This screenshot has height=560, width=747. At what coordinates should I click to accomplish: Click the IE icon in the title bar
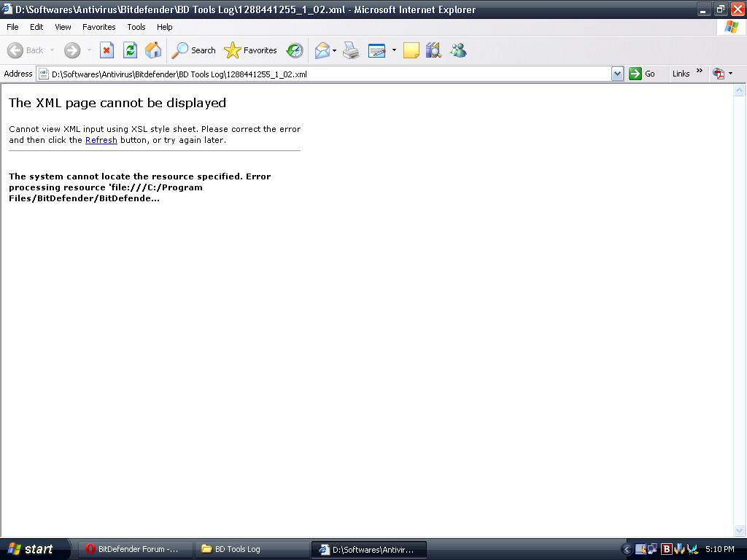click(7, 9)
